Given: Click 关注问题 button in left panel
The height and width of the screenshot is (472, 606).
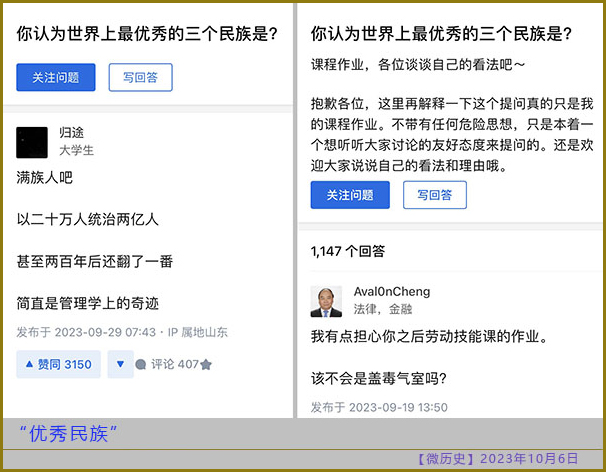Looking at the screenshot, I should tap(56, 77).
